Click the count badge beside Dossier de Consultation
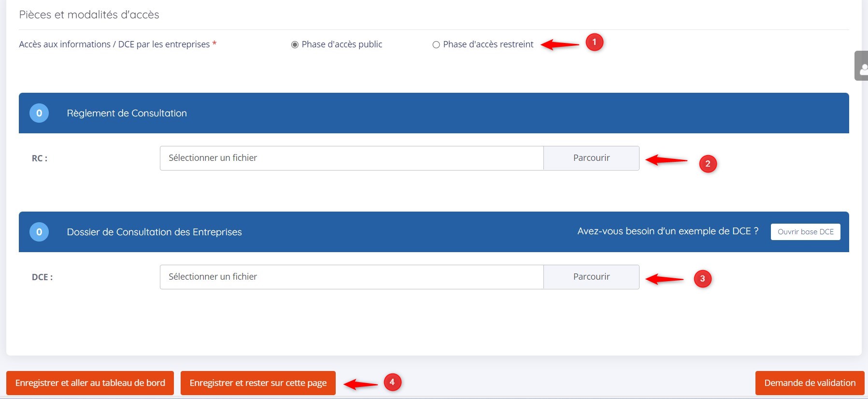 (x=39, y=232)
